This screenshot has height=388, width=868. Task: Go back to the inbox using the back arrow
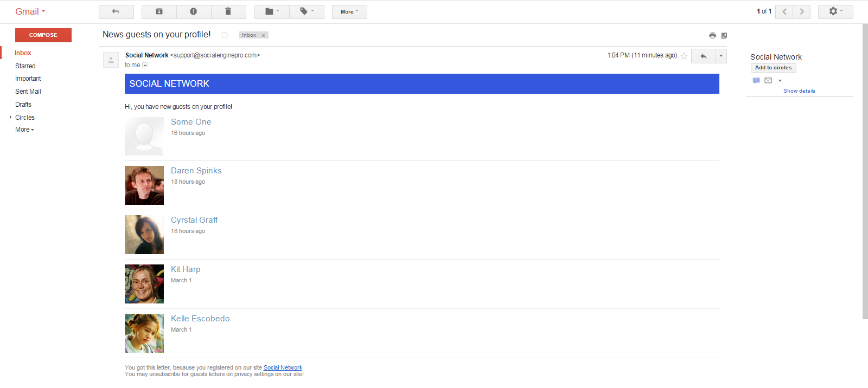116,11
